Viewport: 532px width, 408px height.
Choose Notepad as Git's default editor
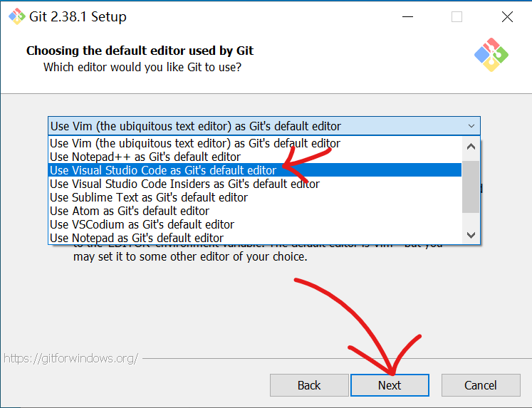tap(137, 238)
